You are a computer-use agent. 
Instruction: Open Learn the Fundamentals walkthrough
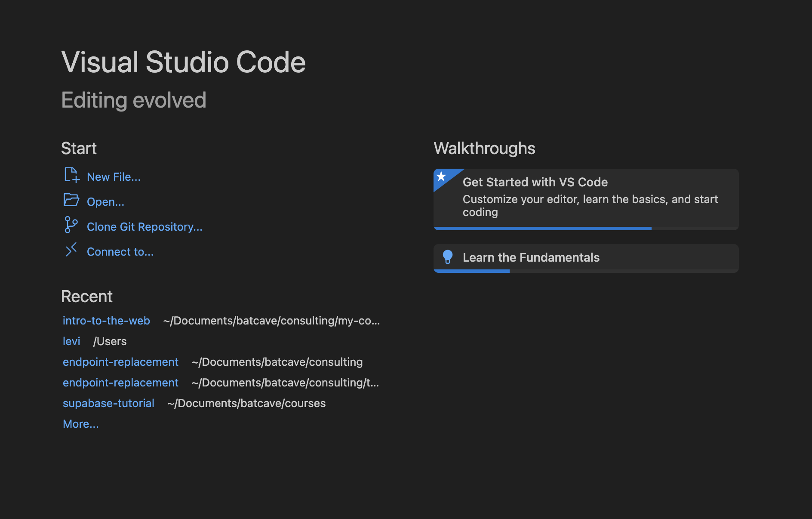coord(586,258)
